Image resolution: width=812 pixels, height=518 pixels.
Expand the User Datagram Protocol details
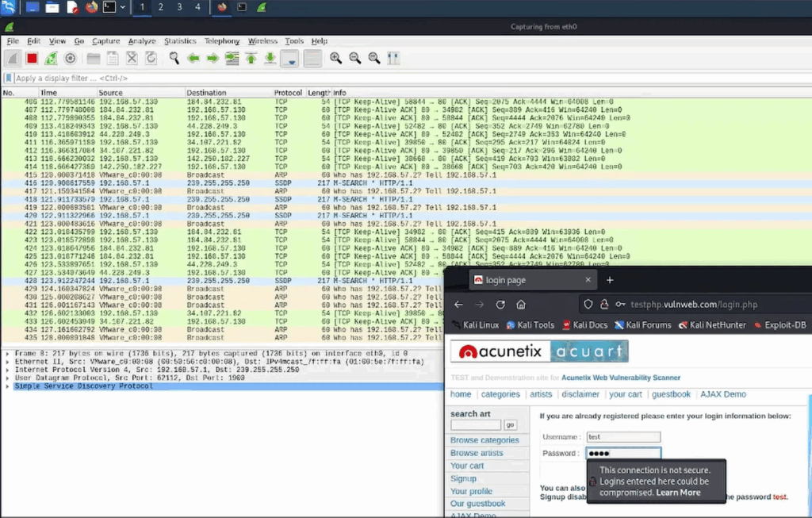point(8,378)
